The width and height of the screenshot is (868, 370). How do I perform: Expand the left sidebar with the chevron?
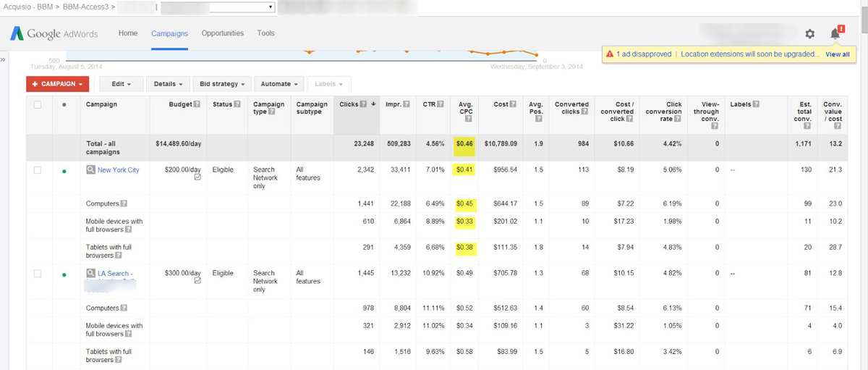4,59
